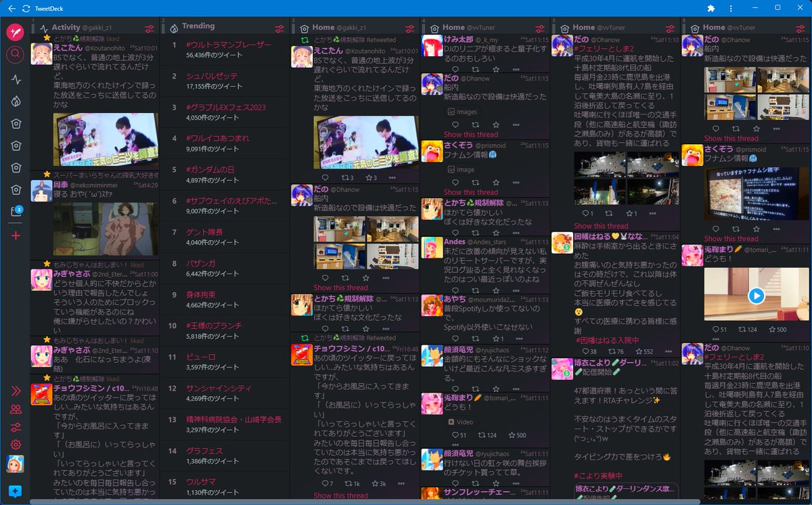
Task: Expand Images button on だの tweet in column 4
Action: pos(463,112)
